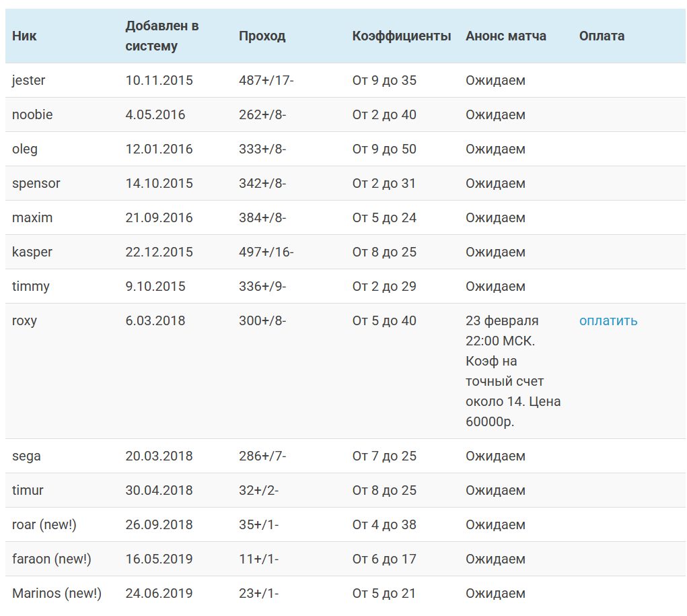687x616 pixels.
Task: Click the noobie username entry
Action: point(31,114)
